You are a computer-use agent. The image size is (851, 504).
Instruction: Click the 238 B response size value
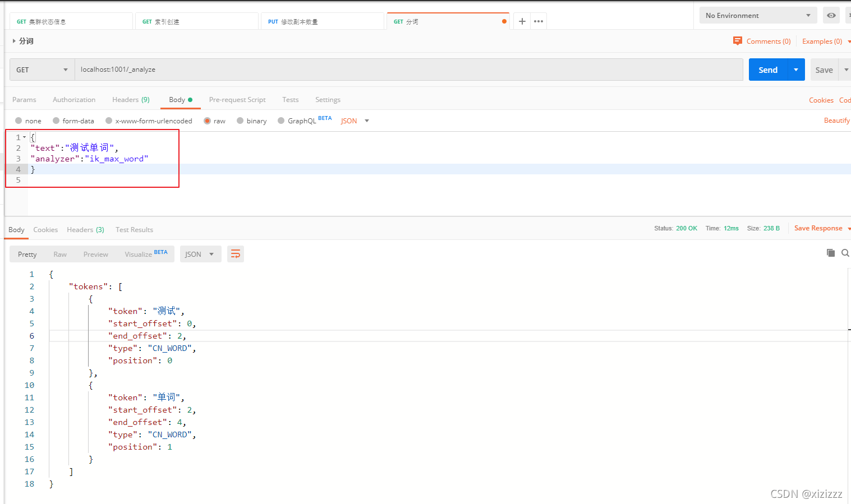click(x=771, y=228)
